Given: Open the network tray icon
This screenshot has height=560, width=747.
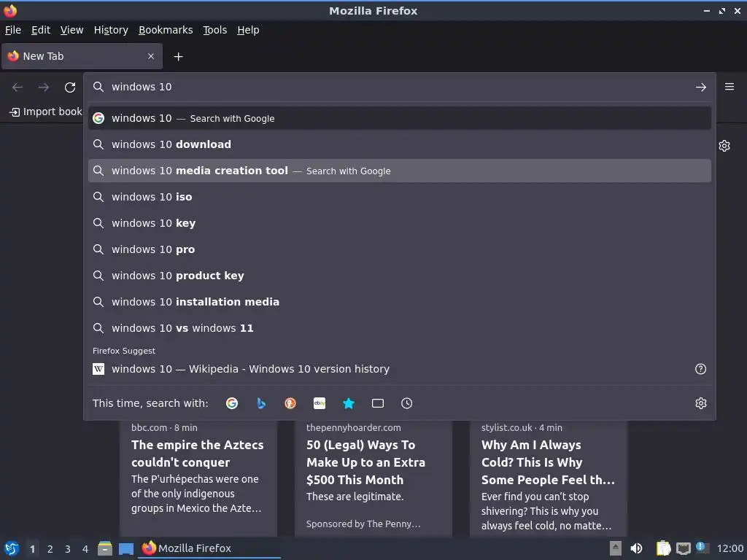Looking at the screenshot, I should (683, 548).
